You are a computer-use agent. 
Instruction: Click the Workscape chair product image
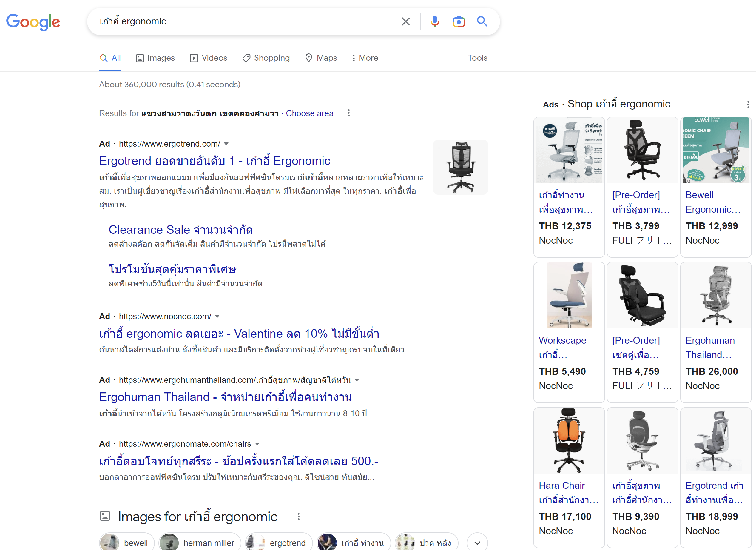pyautogui.click(x=569, y=296)
